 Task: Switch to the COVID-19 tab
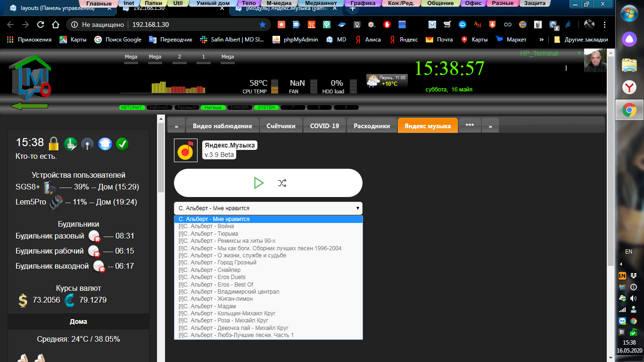(x=324, y=126)
